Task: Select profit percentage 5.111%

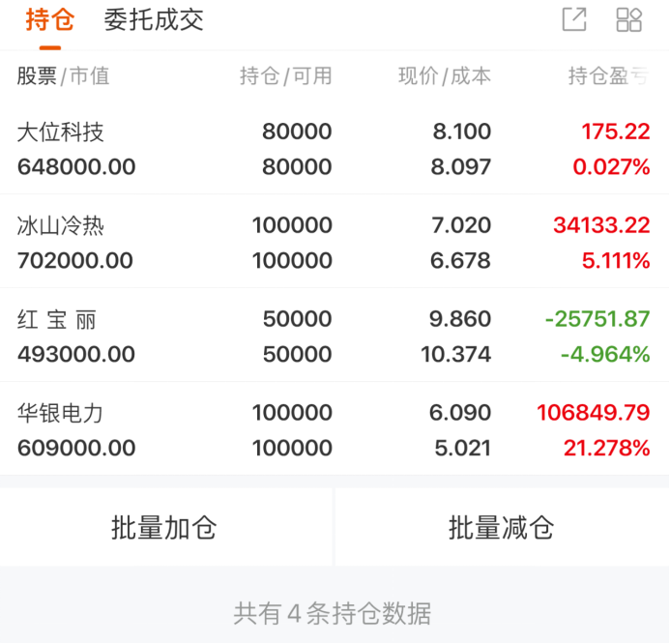Action: [616, 261]
